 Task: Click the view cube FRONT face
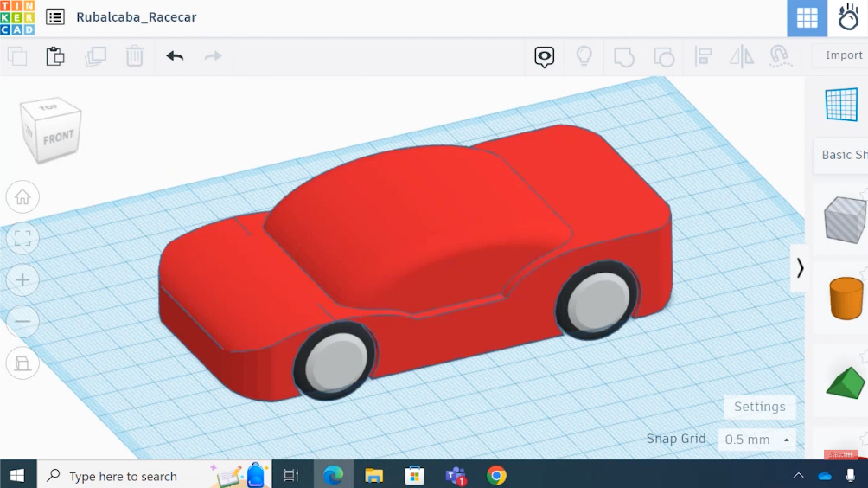[x=58, y=138]
